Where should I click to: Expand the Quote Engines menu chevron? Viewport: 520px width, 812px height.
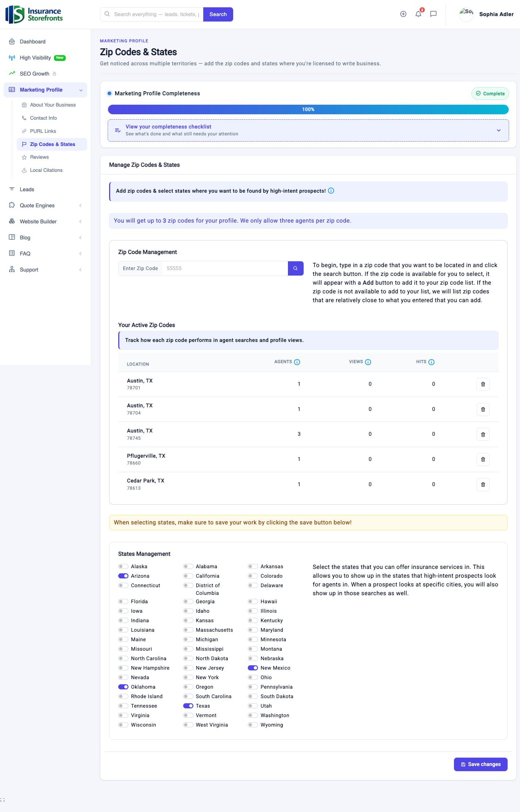click(x=80, y=205)
